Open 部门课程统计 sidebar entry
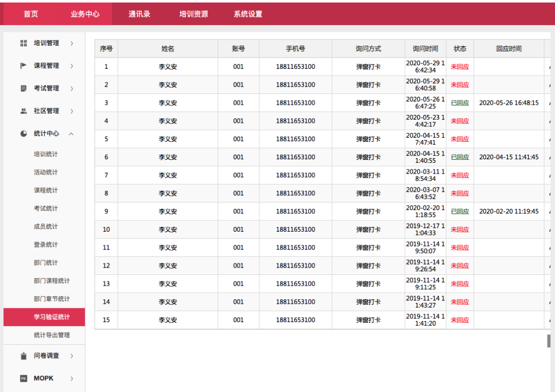Image resolution: width=555 pixels, height=392 pixels. point(51,281)
